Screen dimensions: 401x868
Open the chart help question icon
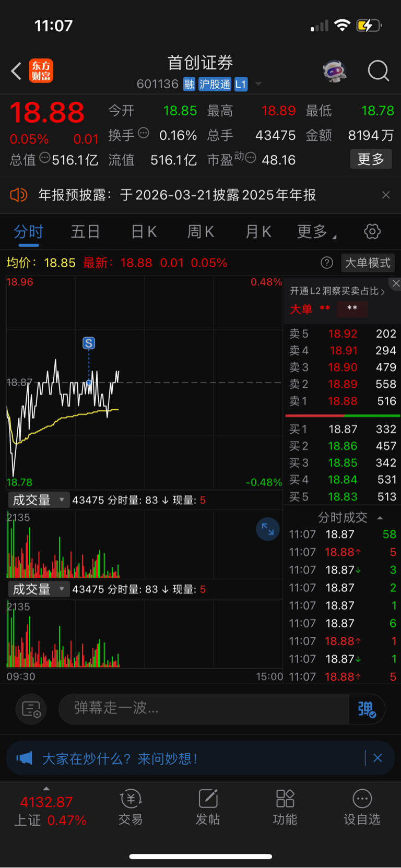coord(327,263)
